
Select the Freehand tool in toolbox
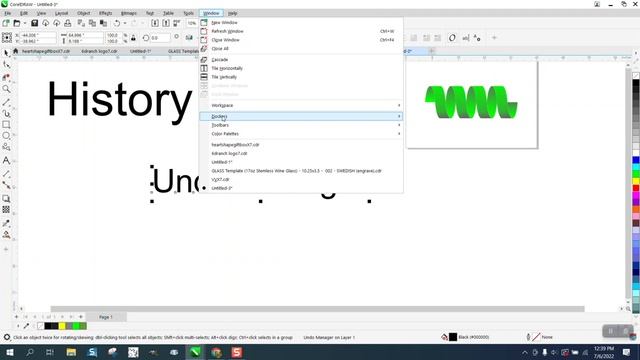(6, 102)
